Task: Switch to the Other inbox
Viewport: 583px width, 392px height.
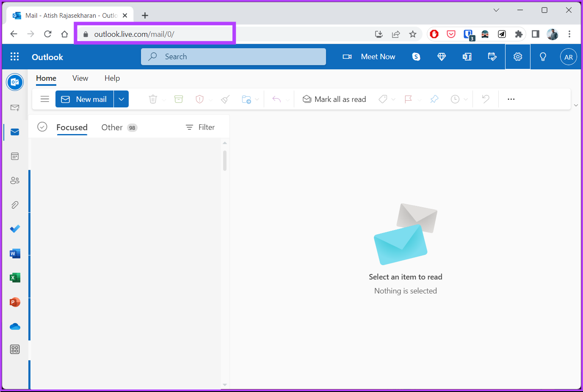Action: pyautogui.click(x=111, y=127)
